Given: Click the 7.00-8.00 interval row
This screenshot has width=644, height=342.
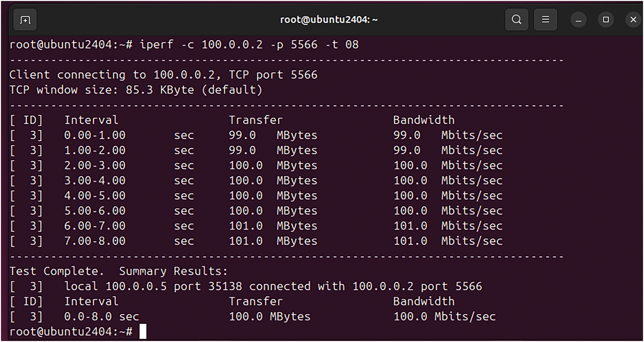Looking at the screenshot, I should (95, 241).
